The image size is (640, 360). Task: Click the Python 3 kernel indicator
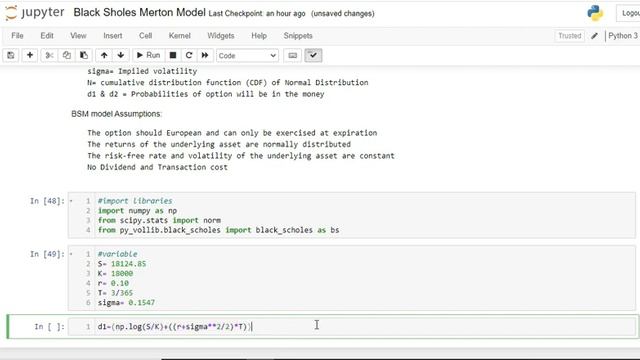[623, 36]
